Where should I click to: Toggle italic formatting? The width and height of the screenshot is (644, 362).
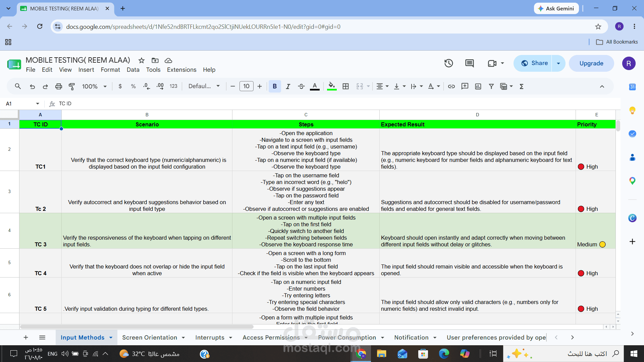click(288, 86)
